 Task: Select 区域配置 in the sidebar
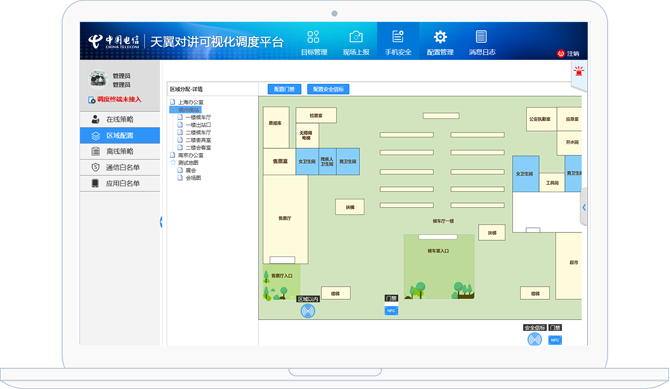click(x=120, y=136)
